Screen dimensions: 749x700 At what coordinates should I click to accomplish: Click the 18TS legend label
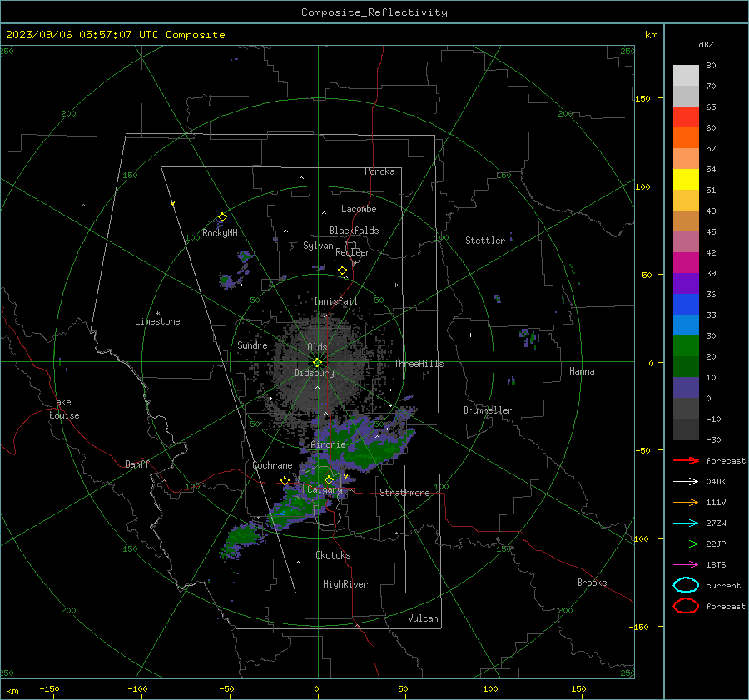(x=716, y=565)
